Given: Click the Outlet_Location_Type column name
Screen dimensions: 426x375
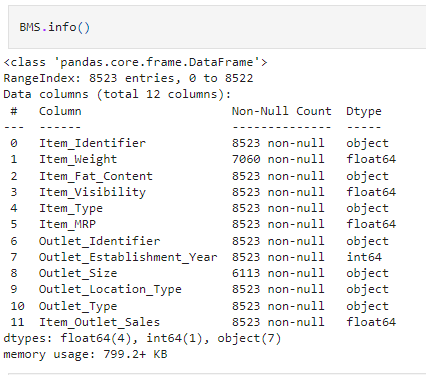Looking at the screenshot, I should click(110, 290).
